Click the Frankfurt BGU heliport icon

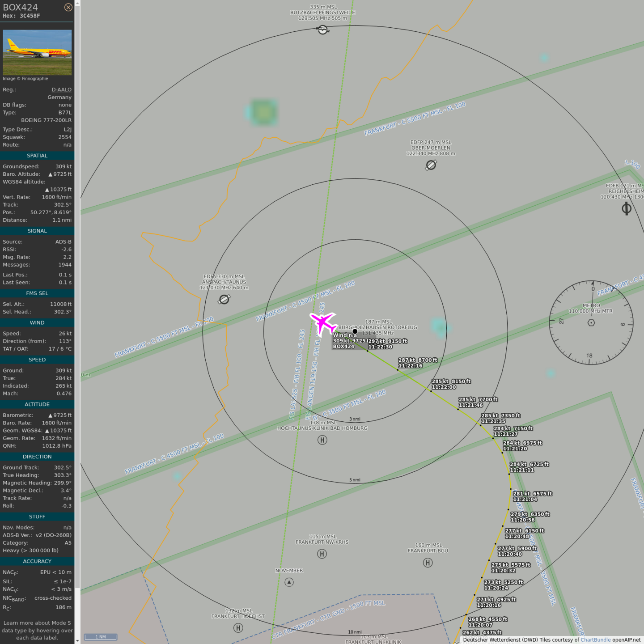(428, 563)
